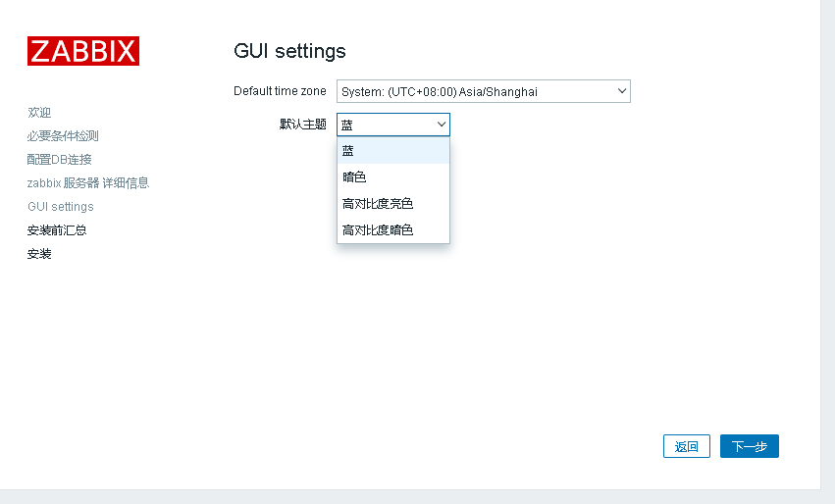
Task: Click the chevron arrow on time zone field
Action: point(622,91)
